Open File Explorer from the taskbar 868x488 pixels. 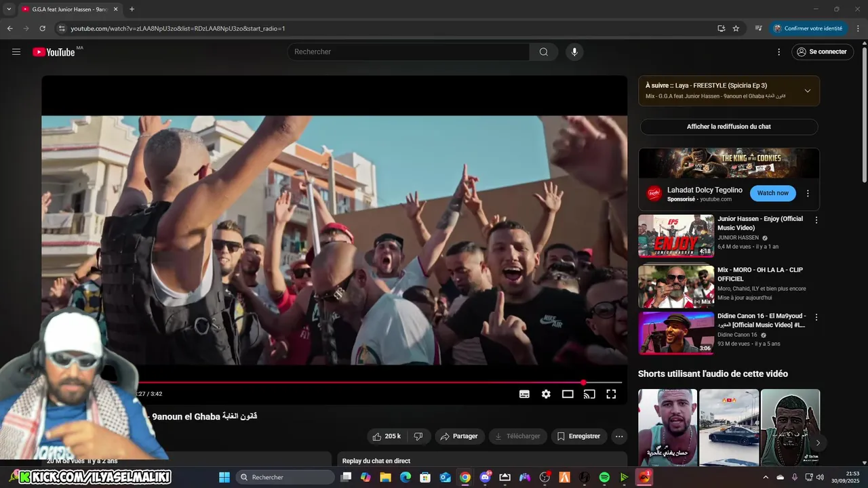(x=385, y=477)
